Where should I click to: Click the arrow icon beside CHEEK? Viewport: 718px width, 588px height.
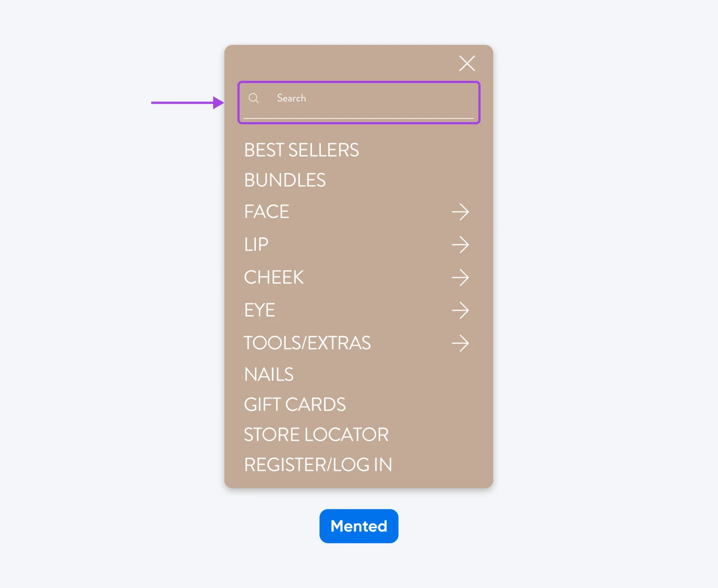tap(460, 277)
